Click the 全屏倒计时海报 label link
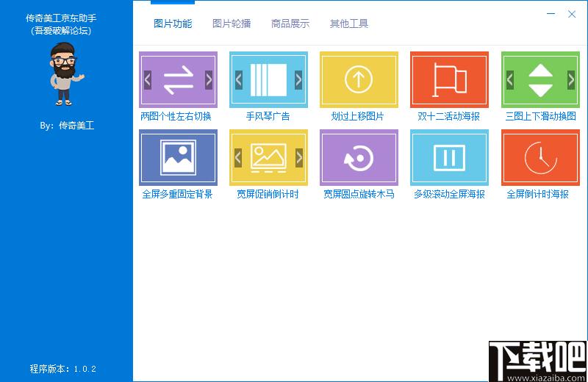 pyautogui.click(x=538, y=194)
